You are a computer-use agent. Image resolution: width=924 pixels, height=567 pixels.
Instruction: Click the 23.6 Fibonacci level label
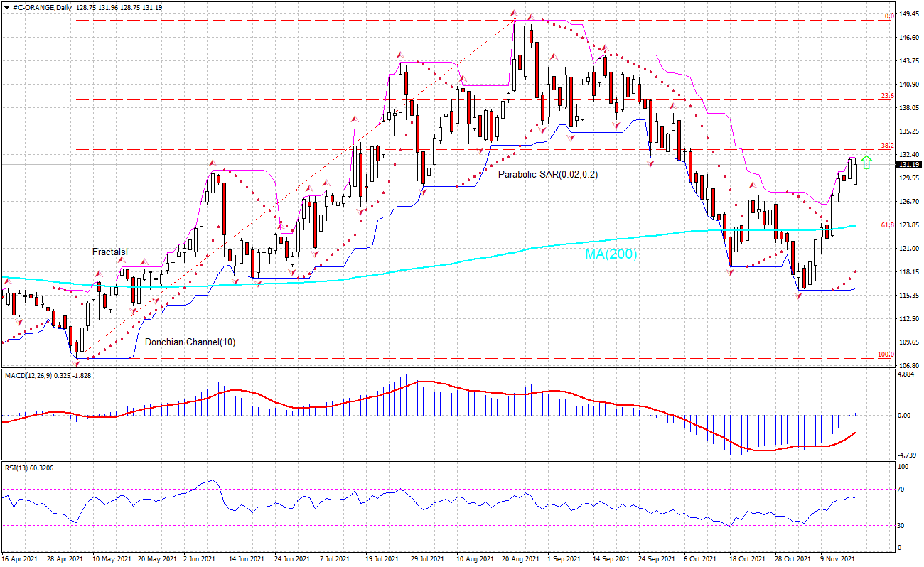[x=887, y=96]
